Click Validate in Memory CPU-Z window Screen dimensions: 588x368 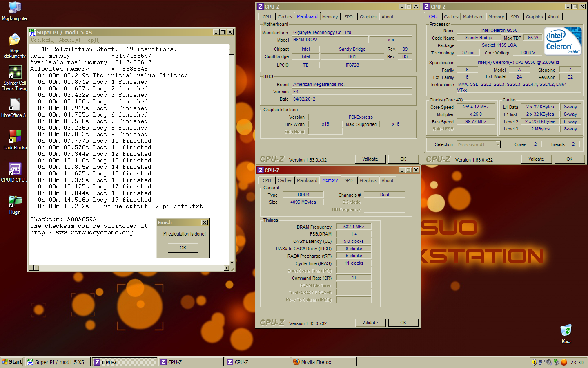370,323
